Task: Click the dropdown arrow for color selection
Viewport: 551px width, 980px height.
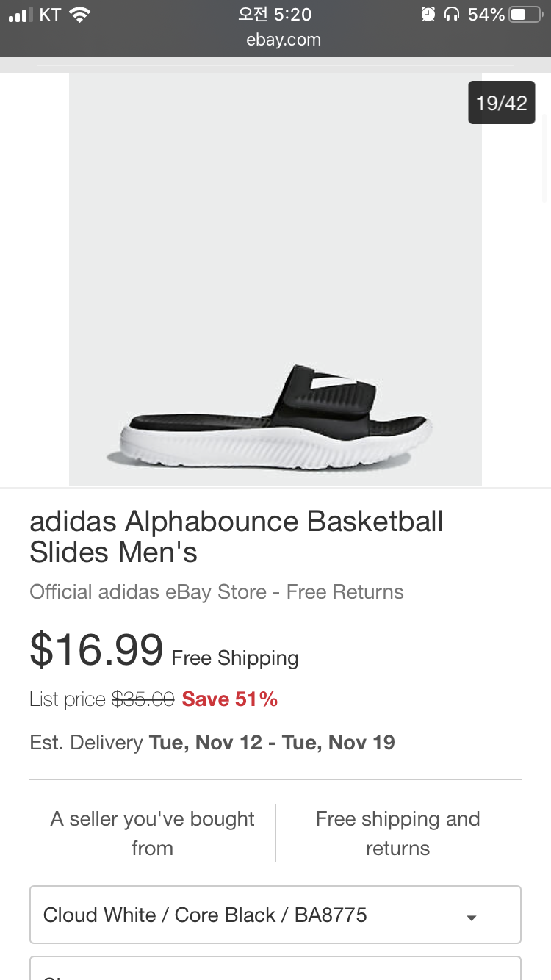Action: pos(472,918)
